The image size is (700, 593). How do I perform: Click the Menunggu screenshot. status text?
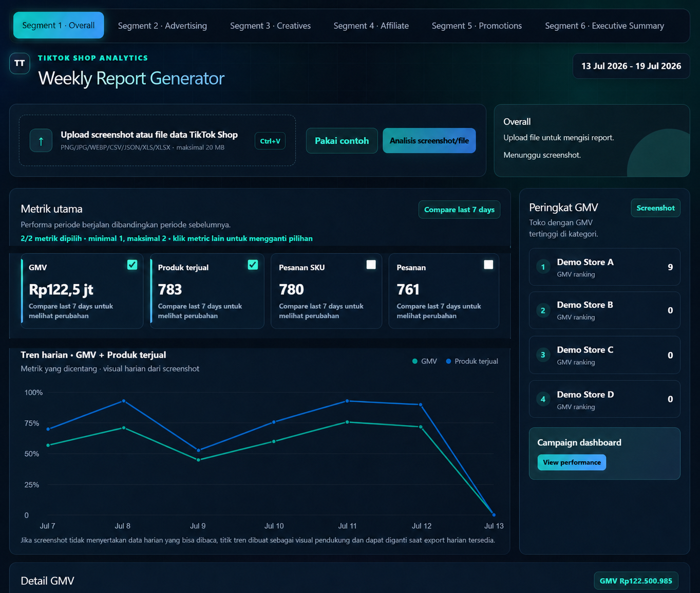pos(542,155)
